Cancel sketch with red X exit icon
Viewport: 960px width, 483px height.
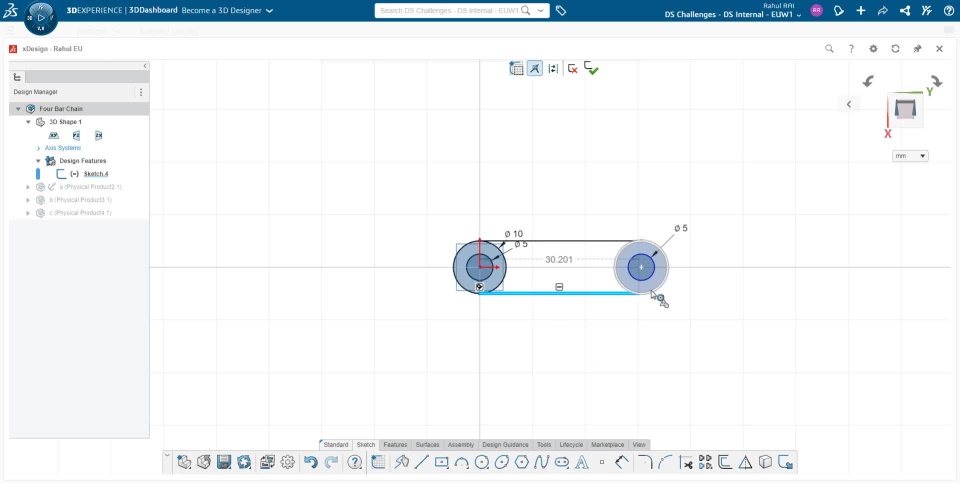[x=572, y=69]
